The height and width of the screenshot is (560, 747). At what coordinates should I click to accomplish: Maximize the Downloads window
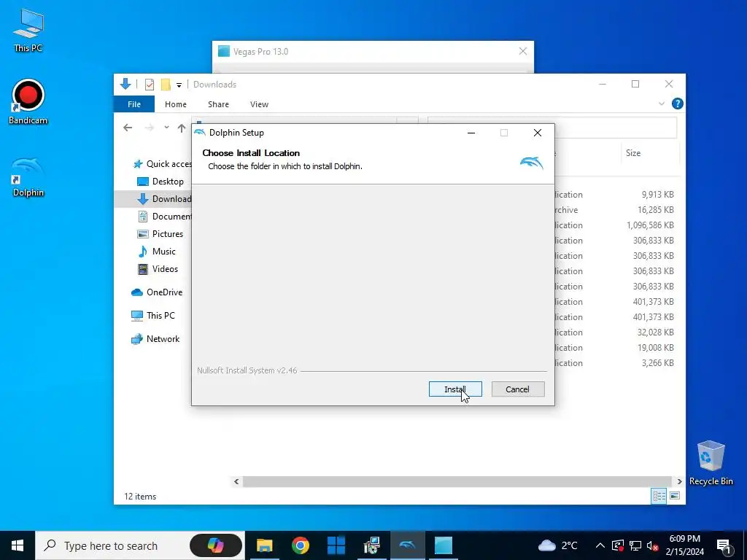coord(635,85)
